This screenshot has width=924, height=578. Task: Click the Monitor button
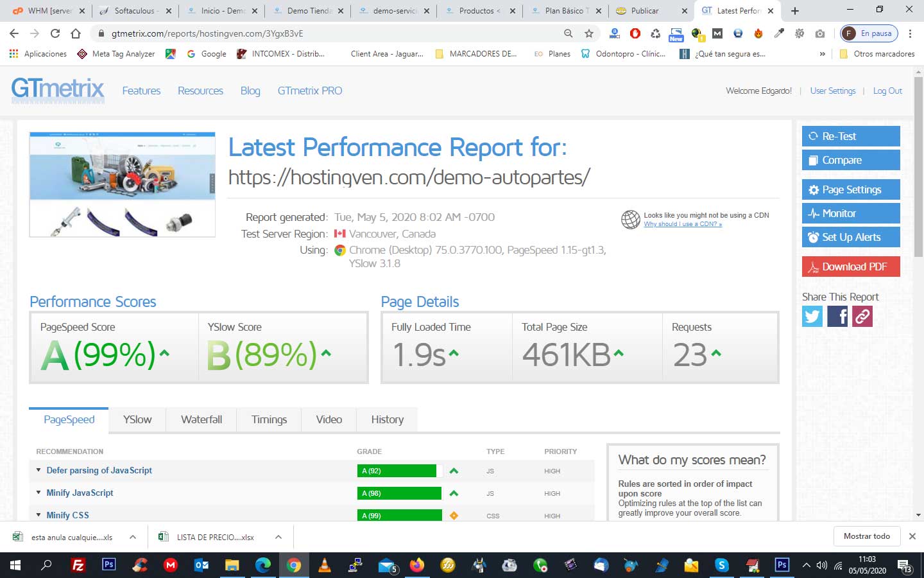[851, 213]
